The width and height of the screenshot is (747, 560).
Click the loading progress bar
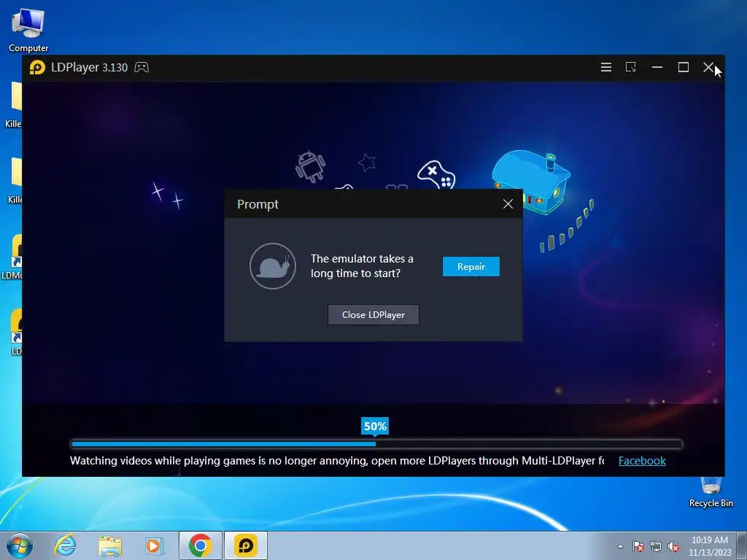376,444
